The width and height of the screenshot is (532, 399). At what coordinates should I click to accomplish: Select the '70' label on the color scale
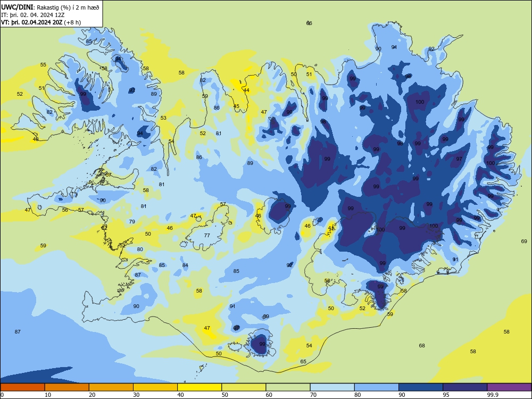click(x=313, y=395)
